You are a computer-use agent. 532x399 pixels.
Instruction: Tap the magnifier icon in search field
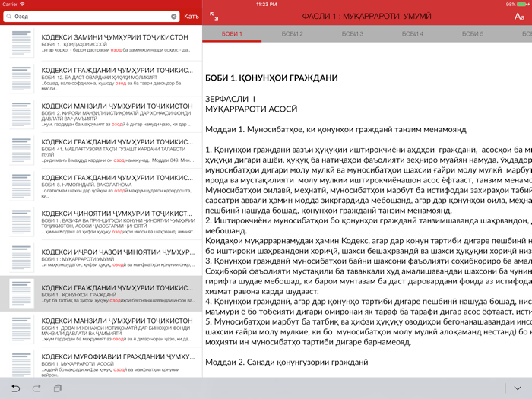(9, 16)
